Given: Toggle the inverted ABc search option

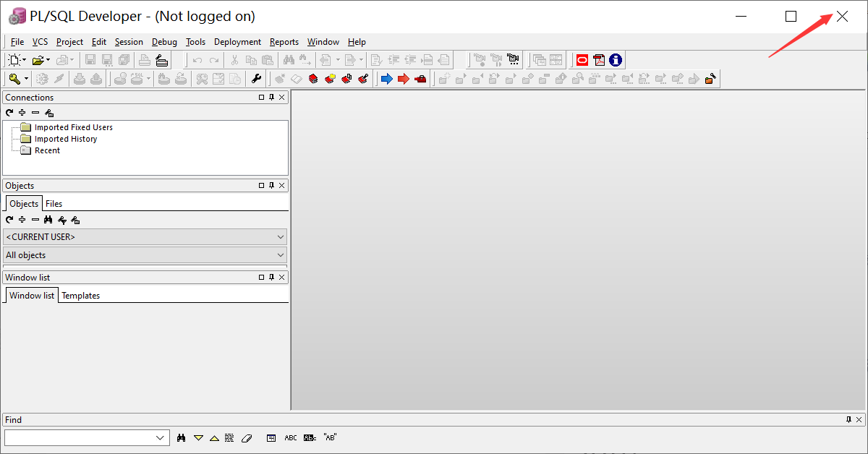Looking at the screenshot, I should click(310, 438).
